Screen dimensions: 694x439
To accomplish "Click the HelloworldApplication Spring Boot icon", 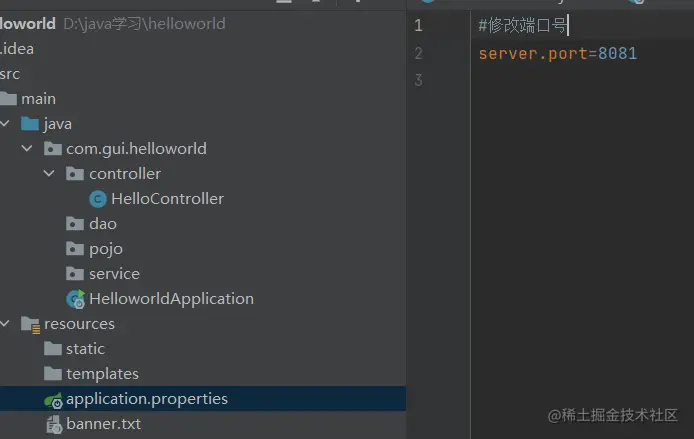I will 76,299.
